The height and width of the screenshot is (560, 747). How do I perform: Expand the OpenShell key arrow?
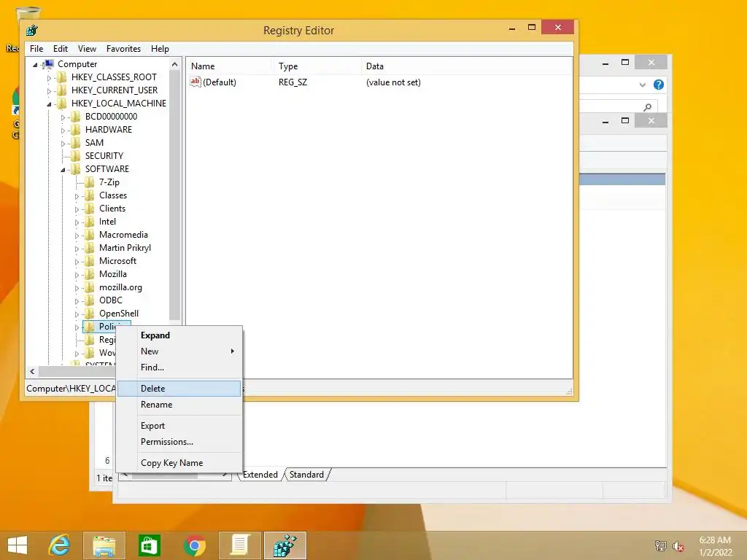point(76,314)
